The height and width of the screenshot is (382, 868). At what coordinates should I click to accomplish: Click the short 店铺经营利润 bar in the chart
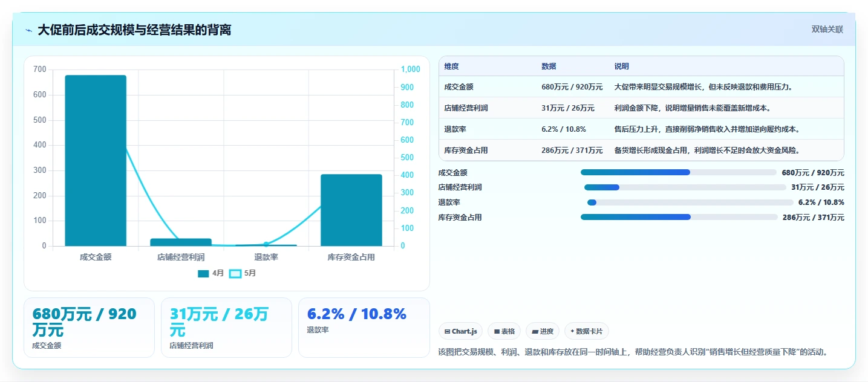181,242
